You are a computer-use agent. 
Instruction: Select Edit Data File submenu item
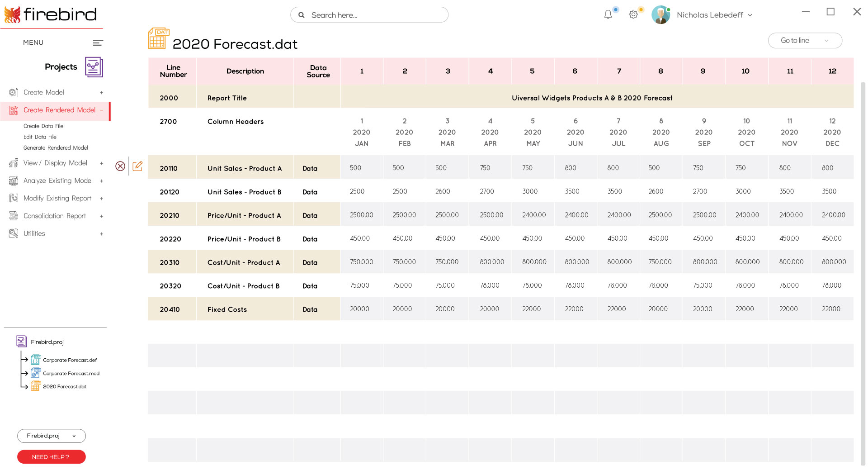pos(40,137)
